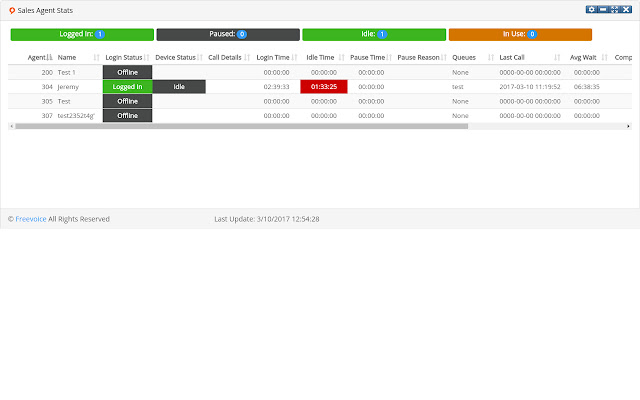Select agent name test2352t4g'
This screenshot has width=640, height=400.
pos(76,116)
